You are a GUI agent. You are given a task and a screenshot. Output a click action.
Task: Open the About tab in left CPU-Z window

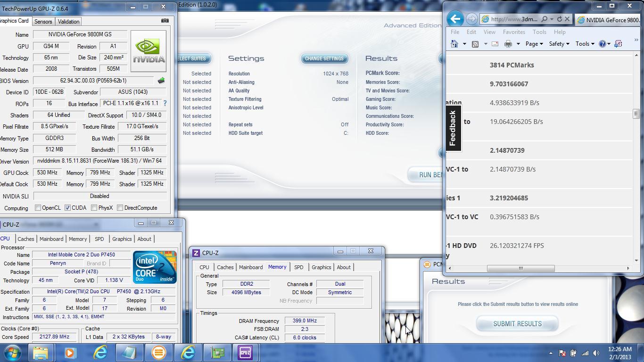144,239
